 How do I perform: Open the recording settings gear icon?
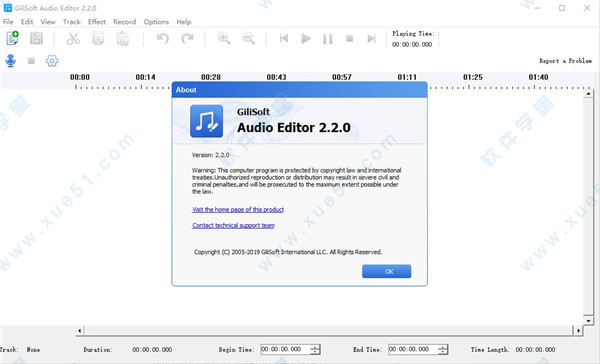click(52, 60)
